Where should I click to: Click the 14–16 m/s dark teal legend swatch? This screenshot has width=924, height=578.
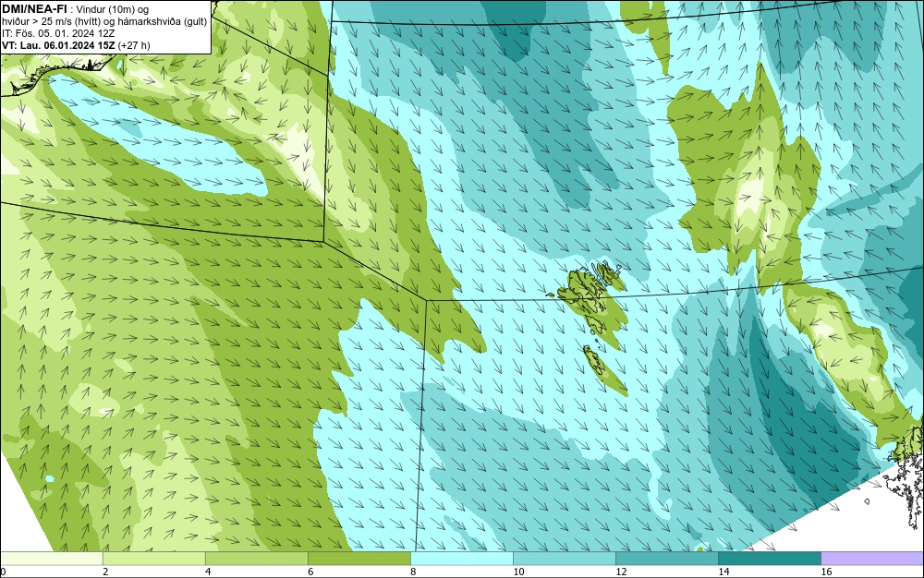770,558
